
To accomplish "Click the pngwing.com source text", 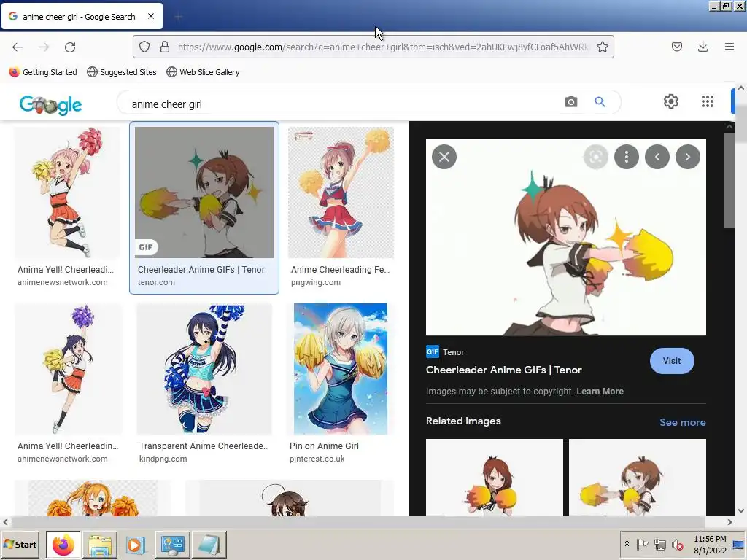I will [x=316, y=282].
